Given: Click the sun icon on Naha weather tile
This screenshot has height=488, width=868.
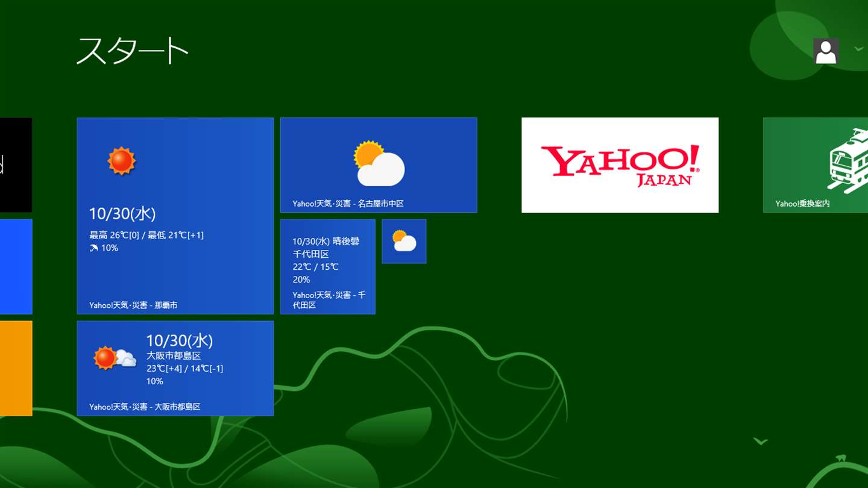Looking at the screenshot, I should tap(121, 161).
